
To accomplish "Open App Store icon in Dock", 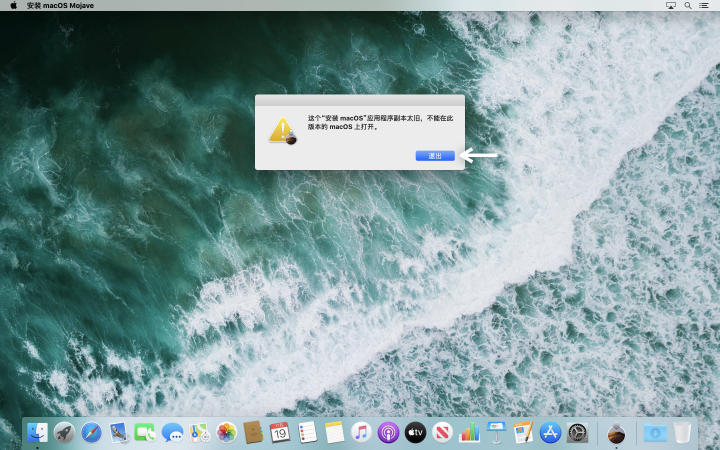I will pos(550,433).
